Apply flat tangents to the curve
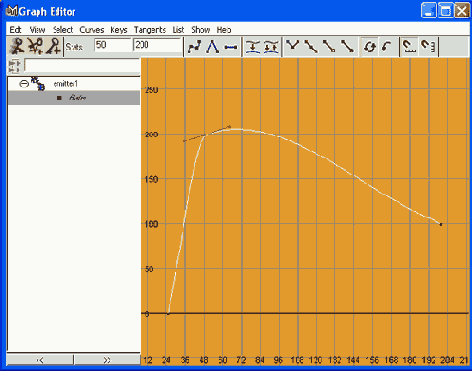 coord(231,46)
